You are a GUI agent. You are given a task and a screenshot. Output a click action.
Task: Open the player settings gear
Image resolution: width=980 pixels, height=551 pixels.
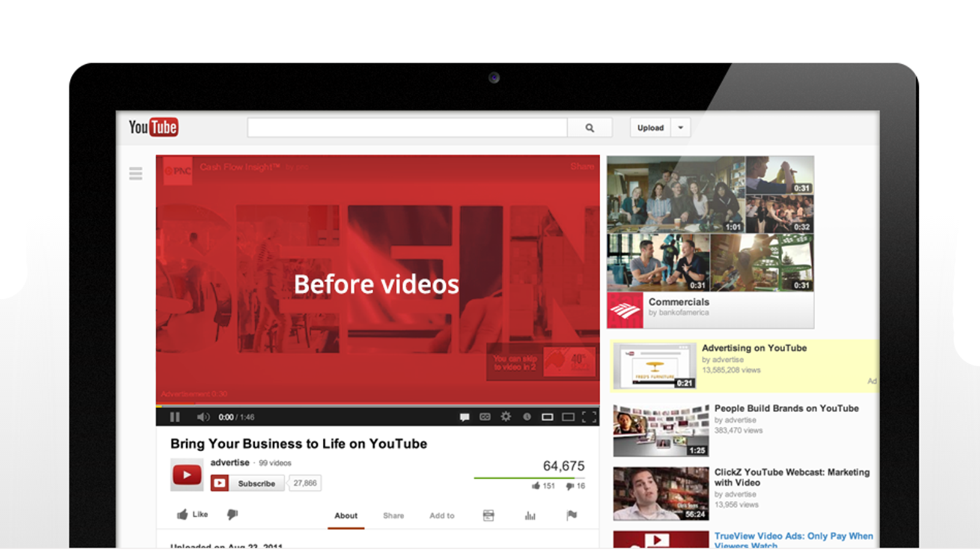click(x=506, y=416)
